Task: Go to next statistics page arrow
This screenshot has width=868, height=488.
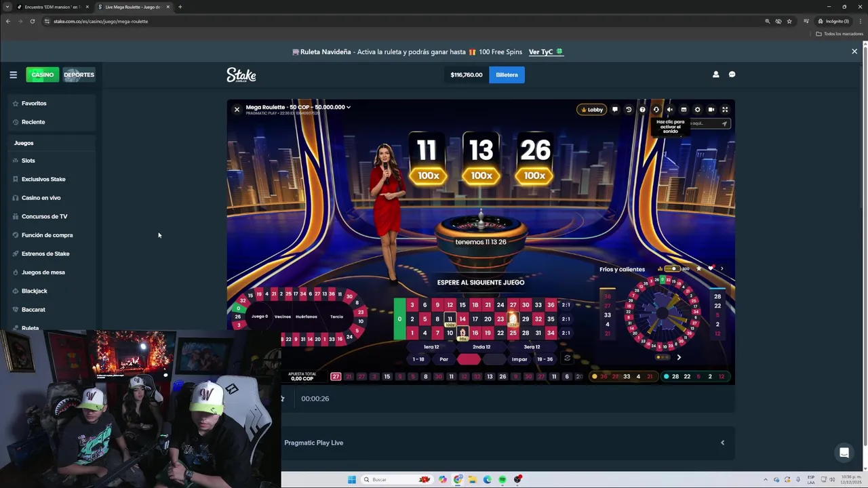Action: tap(679, 357)
